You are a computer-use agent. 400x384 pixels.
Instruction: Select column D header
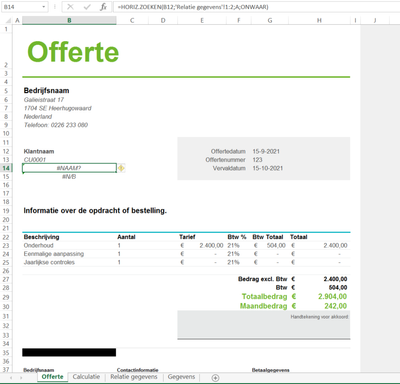pos(163,21)
